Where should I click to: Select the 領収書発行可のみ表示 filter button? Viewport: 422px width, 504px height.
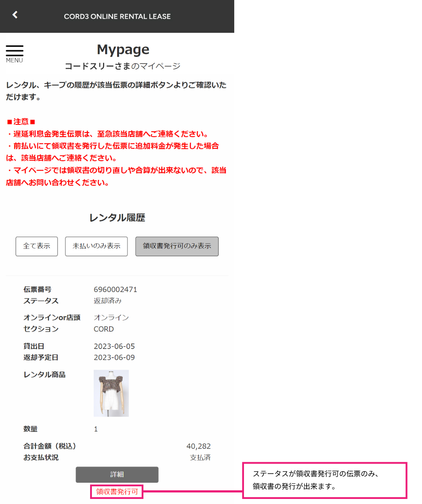[177, 246]
